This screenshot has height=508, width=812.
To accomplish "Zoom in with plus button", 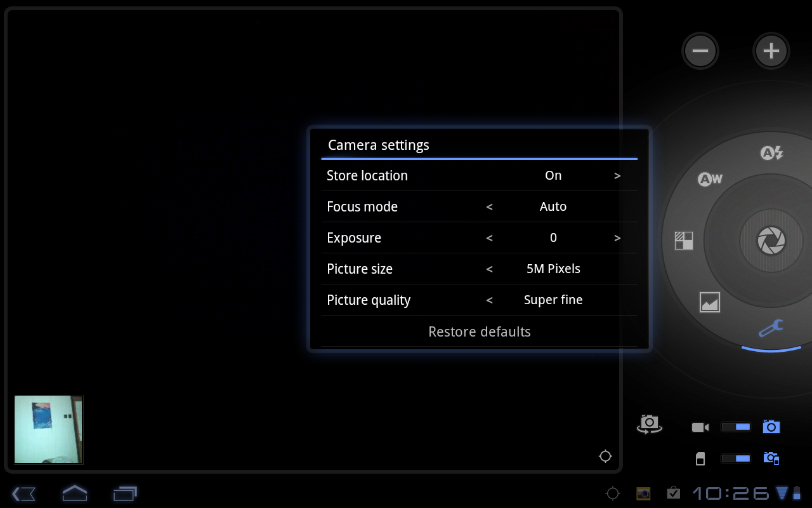I will (x=771, y=51).
